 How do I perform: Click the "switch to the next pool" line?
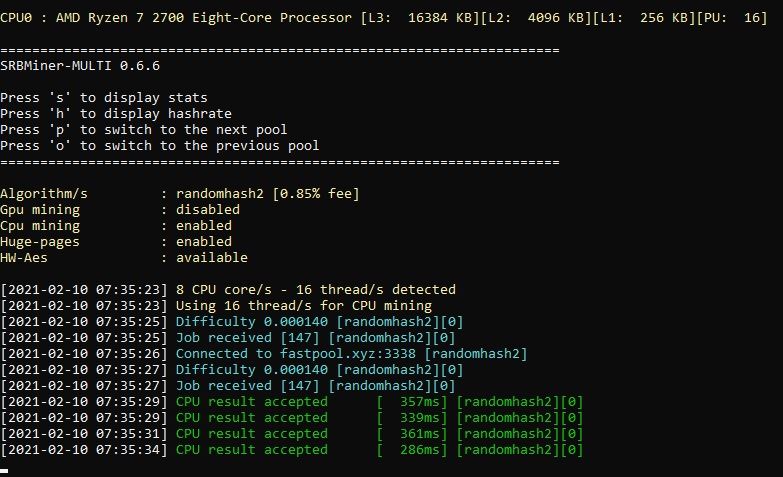click(x=144, y=130)
